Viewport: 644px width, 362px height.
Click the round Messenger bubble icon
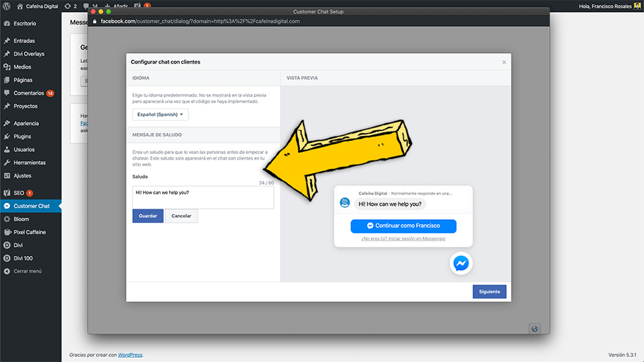461,264
